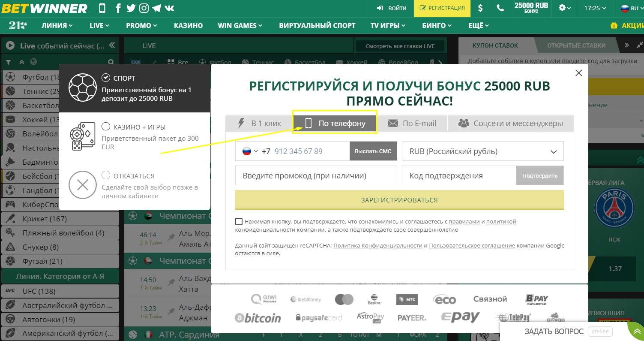The image size is (644, 341).
Task: Click the sidebar search magnifier icon
Action: pyautogui.click(x=111, y=62)
